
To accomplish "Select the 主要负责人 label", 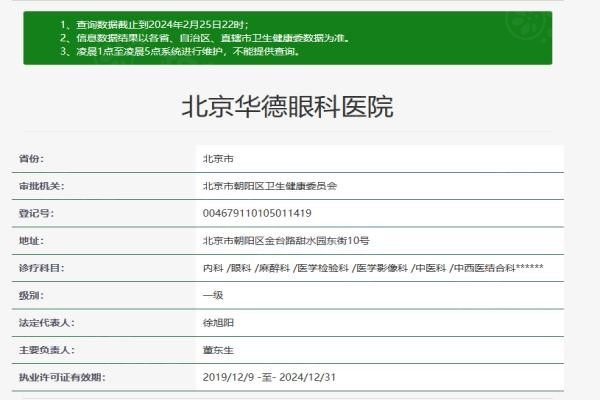I will tap(47, 350).
